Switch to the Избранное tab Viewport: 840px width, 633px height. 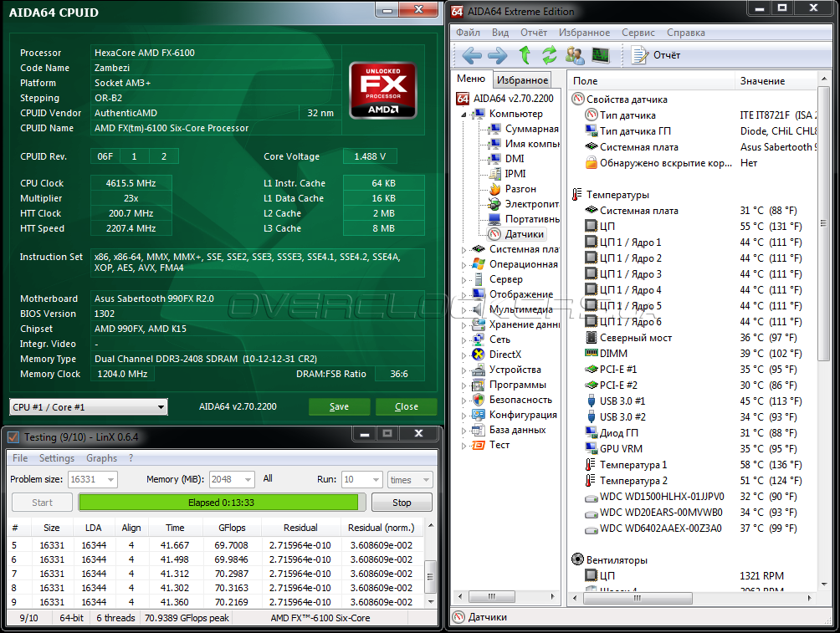[522, 79]
